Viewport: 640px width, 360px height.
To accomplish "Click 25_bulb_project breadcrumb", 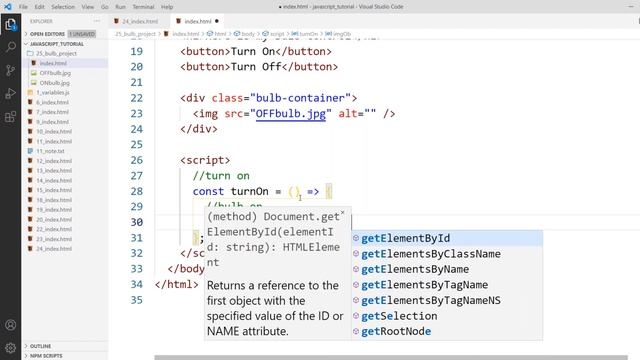I will (135, 34).
